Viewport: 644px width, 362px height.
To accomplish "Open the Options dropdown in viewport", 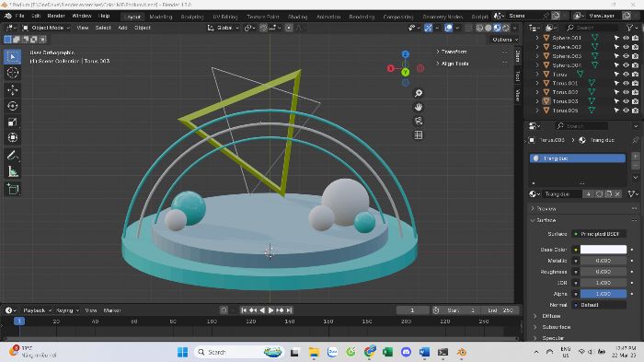I will tap(505, 40).
